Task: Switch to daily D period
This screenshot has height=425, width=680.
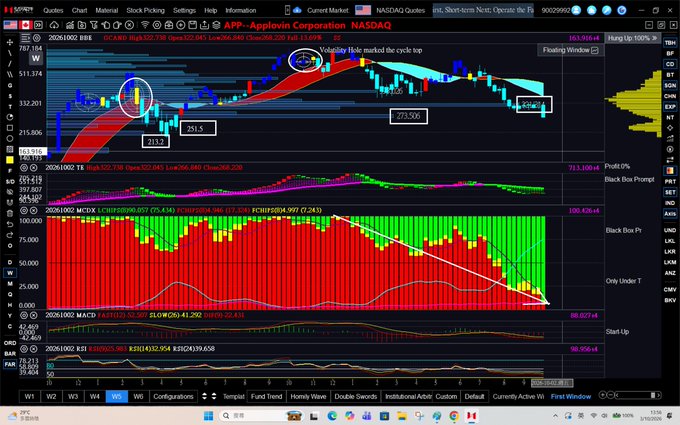Action: [10, 262]
